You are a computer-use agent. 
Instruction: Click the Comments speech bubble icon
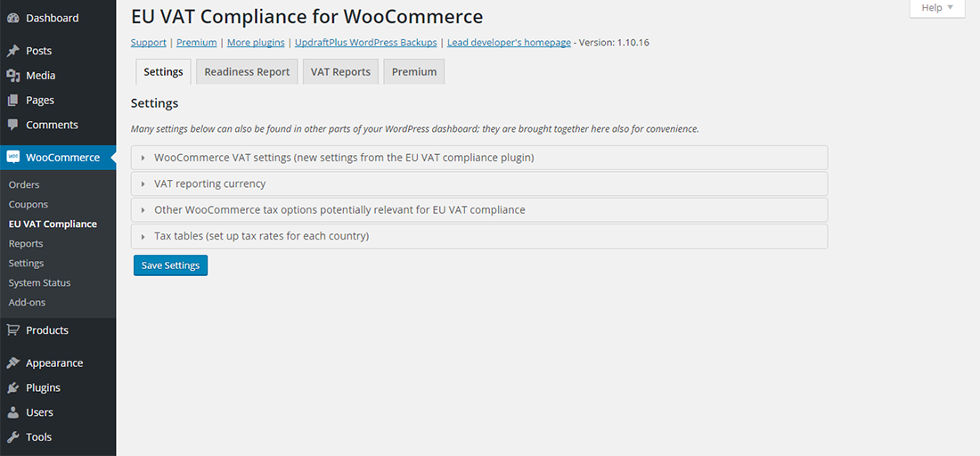tap(13, 125)
